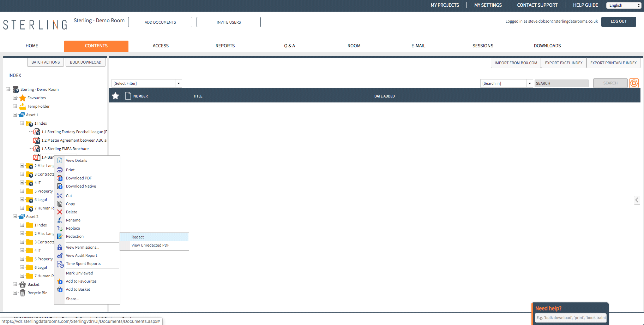Image resolution: width=644 pixels, height=325 pixels.
Task: Click the orange search settings gear icon
Action: click(x=634, y=83)
